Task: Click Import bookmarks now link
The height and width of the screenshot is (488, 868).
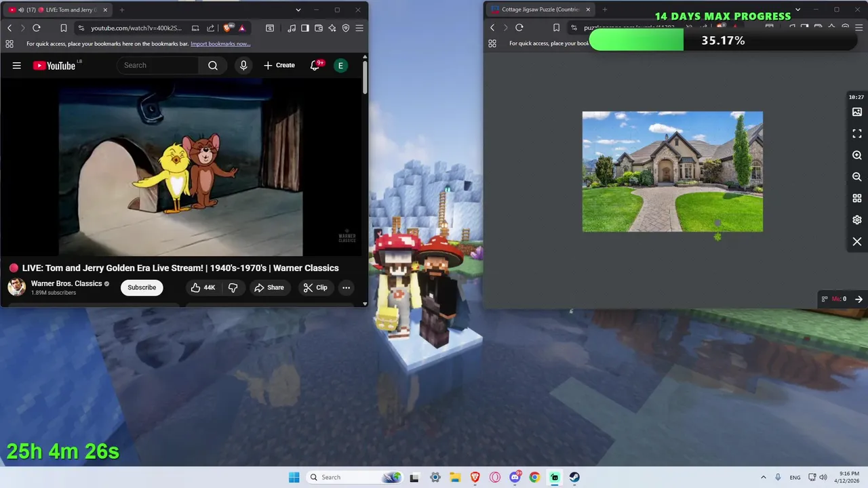Action: [x=220, y=43]
